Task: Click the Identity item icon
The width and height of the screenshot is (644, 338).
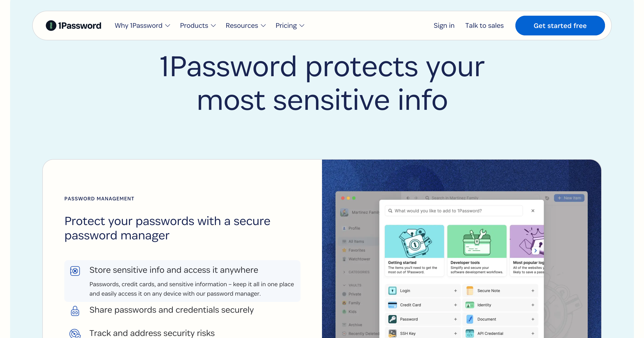Action: point(469,305)
